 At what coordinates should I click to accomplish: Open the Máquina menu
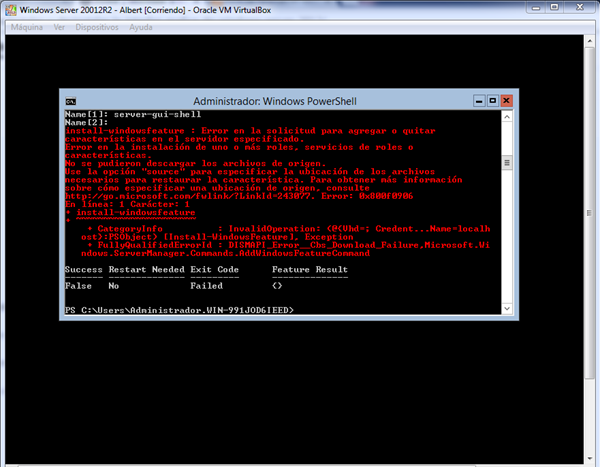(x=26, y=27)
